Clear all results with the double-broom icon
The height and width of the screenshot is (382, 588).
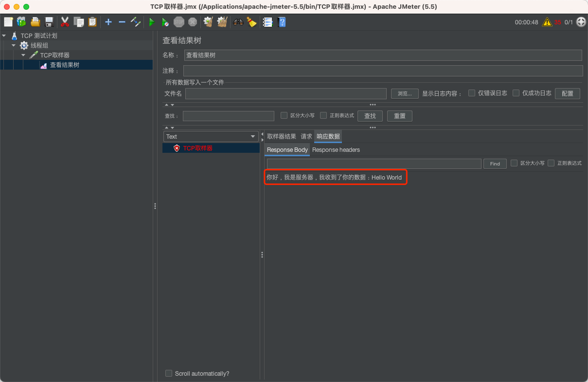point(222,22)
